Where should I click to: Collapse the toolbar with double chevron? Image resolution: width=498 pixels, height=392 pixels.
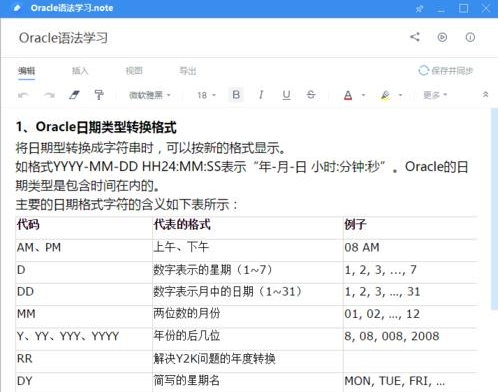(485, 95)
